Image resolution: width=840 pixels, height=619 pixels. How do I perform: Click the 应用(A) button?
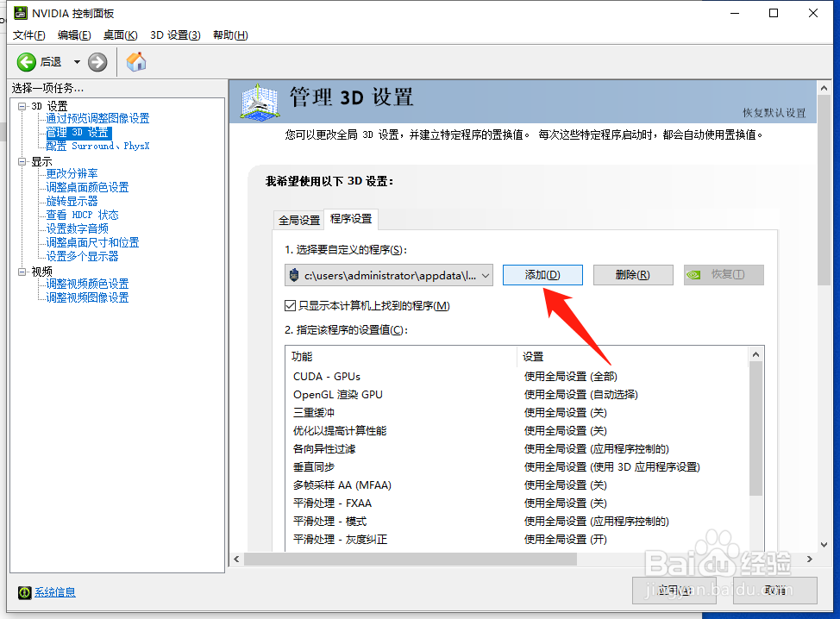[674, 591]
